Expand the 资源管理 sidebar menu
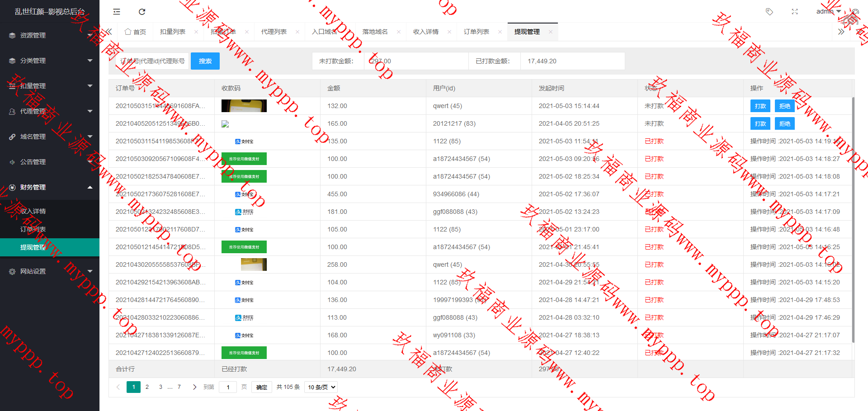 coord(50,35)
